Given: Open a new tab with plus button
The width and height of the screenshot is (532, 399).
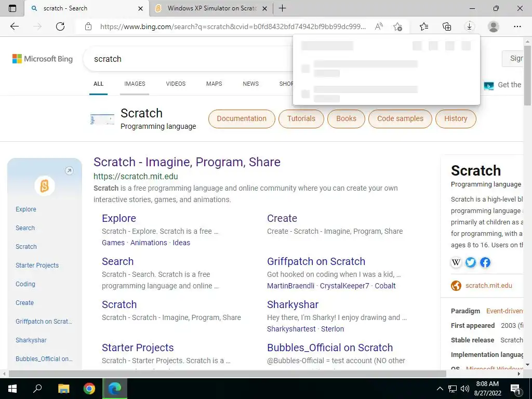Looking at the screenshot, I should coord(282,8).
